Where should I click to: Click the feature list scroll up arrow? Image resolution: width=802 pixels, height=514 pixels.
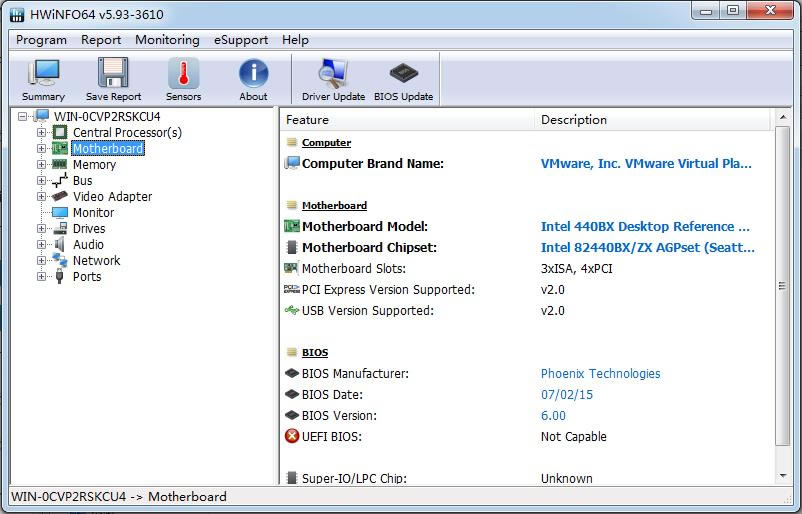[x=783, y=117]
